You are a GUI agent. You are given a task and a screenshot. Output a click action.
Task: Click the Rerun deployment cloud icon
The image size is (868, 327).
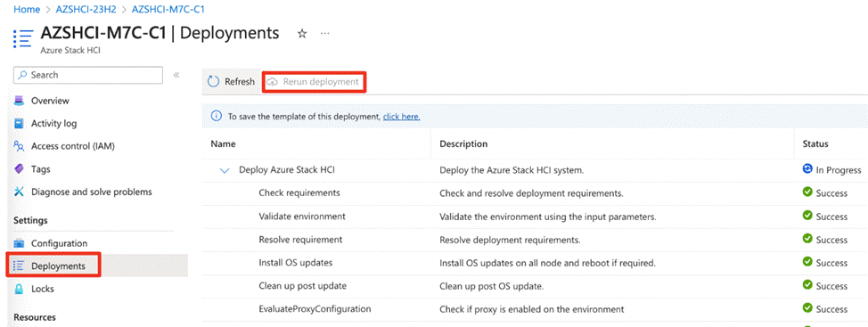273,82
